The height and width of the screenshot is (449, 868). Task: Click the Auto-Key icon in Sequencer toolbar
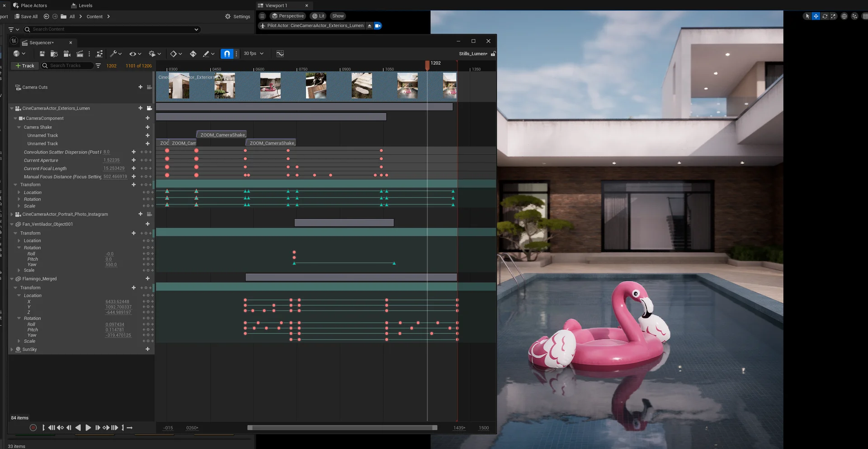click(x=193, y=54)
